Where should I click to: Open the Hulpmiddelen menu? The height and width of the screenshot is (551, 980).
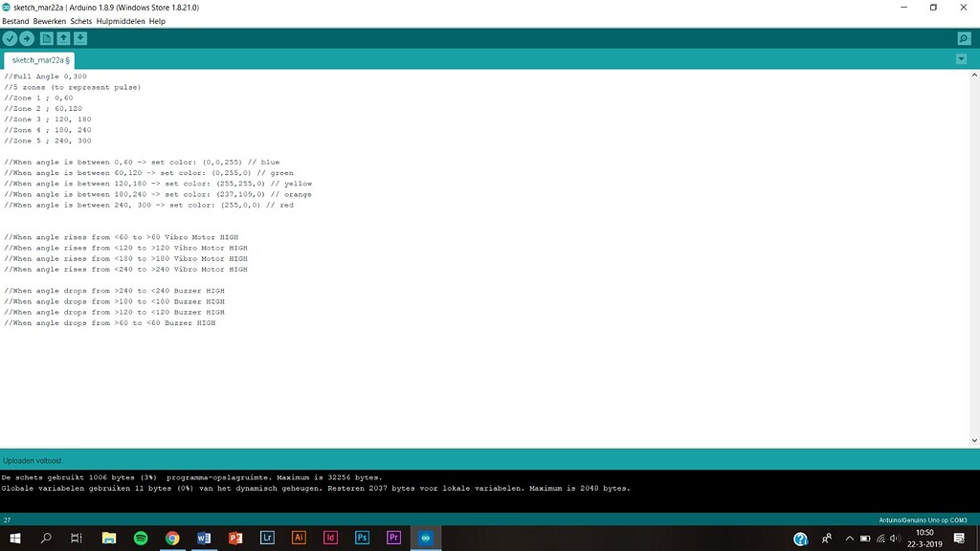[121, 21]
